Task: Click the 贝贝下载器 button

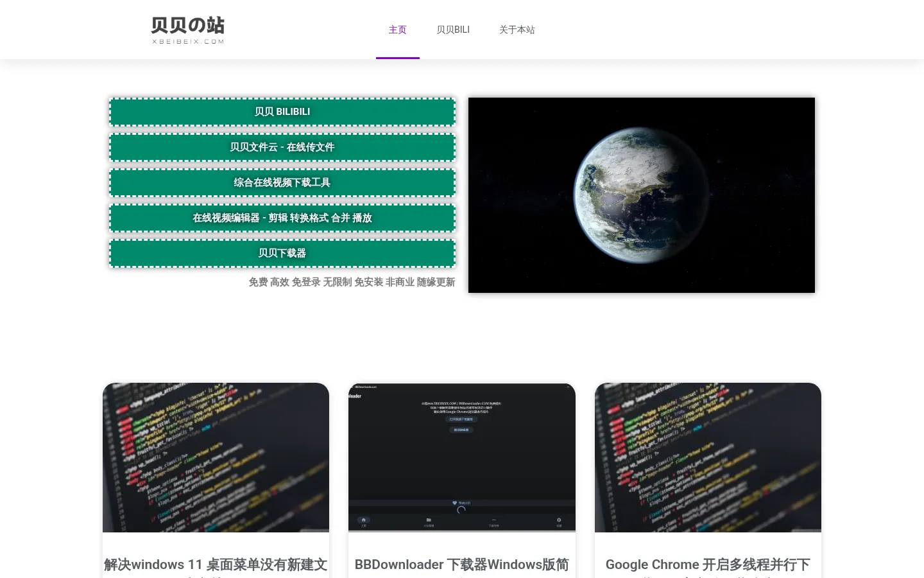Action: tap(282, 253)
